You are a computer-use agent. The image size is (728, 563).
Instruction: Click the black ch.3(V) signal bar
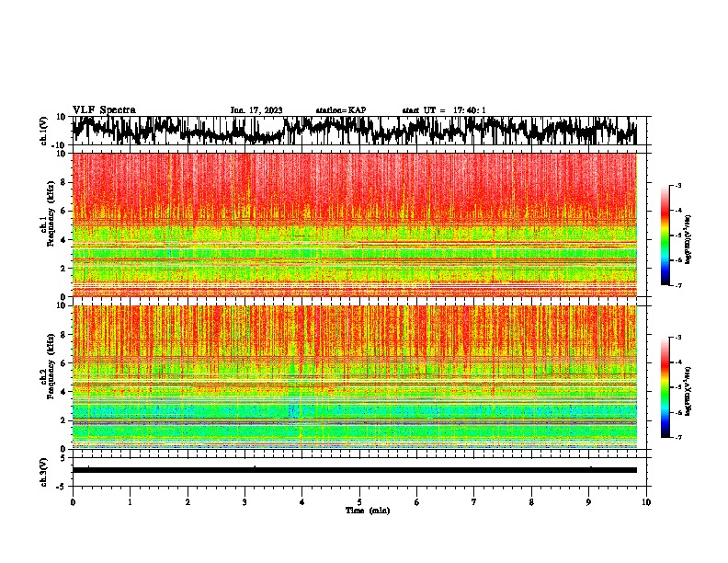[355, 470]
